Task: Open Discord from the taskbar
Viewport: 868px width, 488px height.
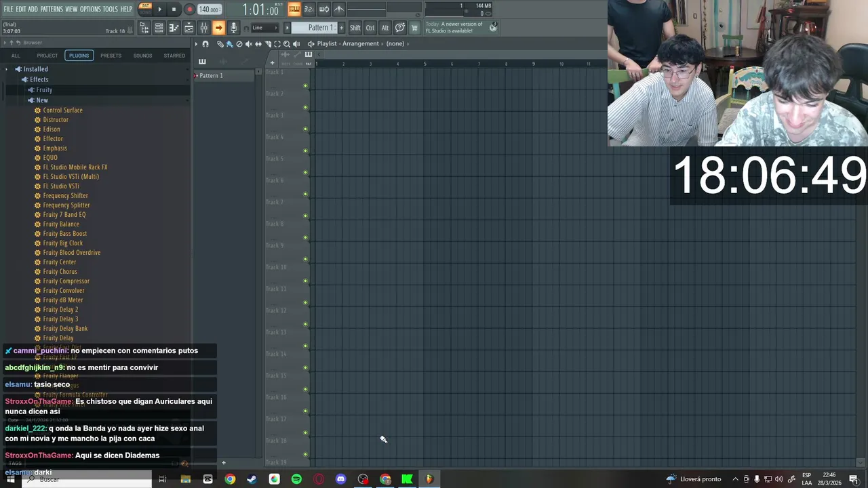Action: pyautogui.click(x=340, y=479)
